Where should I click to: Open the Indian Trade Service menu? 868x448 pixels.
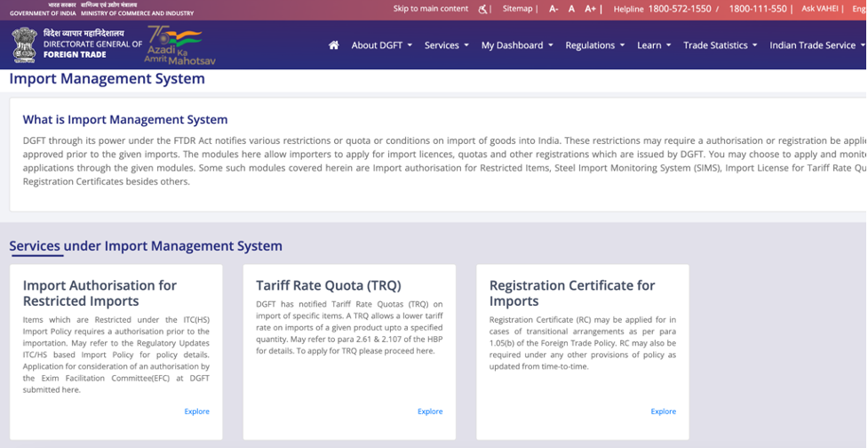pos(817,45)
